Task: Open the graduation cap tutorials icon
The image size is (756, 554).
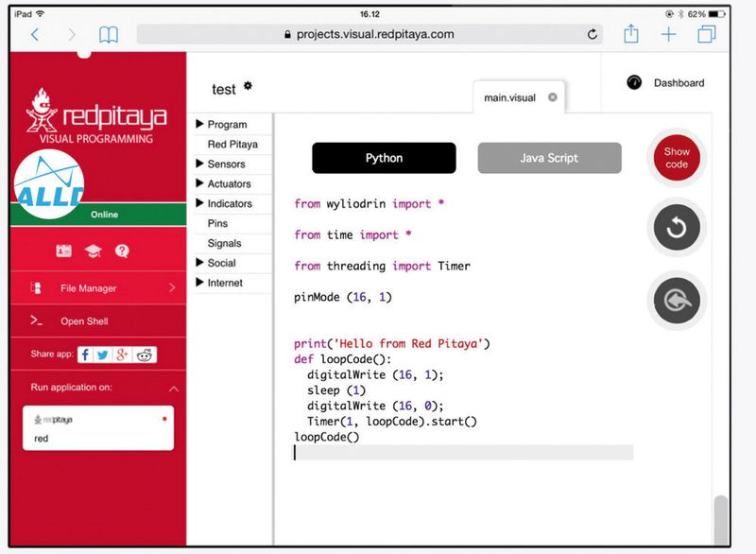Action: [93, 251]
